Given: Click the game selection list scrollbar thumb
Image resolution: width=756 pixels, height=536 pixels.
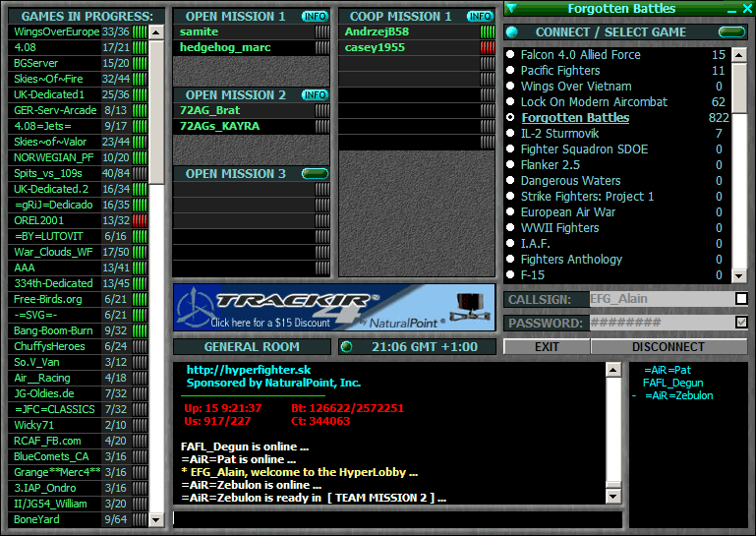Looking at the screenshot, I should (739, 88).
